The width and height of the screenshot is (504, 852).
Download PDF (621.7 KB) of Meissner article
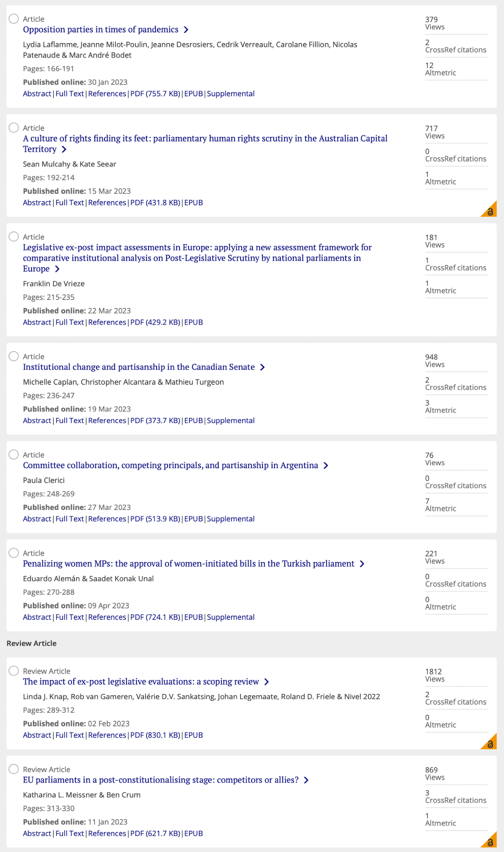click(x=155, y=834)
